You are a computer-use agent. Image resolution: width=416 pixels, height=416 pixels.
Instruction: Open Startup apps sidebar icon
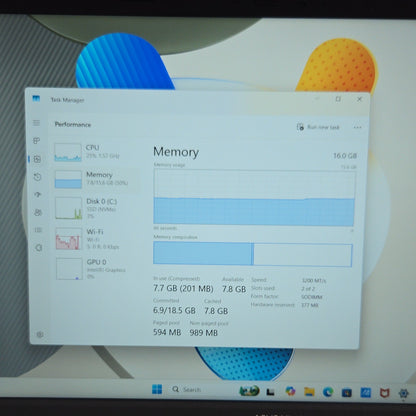tap(37, 195)
